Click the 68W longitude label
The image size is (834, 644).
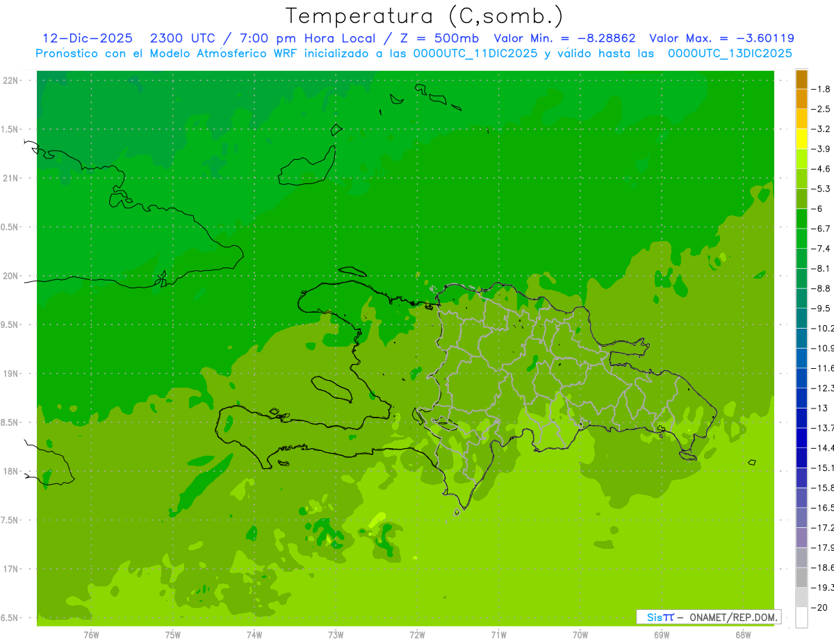tap(743, 634)
